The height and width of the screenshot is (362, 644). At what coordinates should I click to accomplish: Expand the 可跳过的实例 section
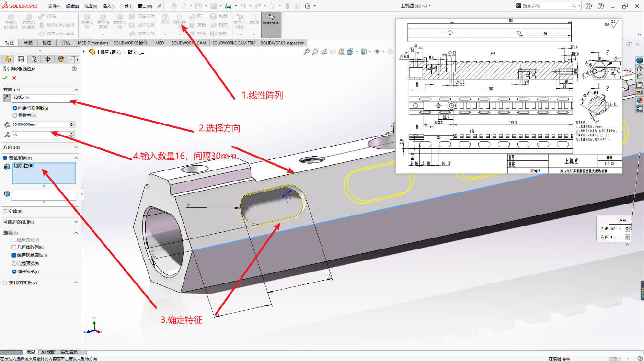[x=76, y=222]
